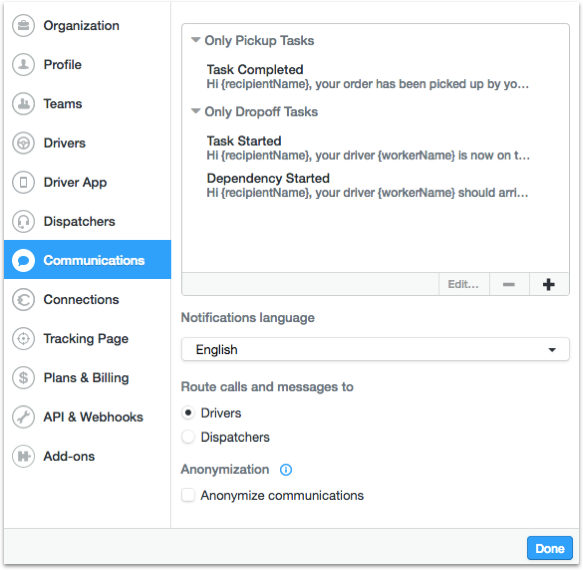Open Drivers steering wheel icon
583x570 pixels.
click(23, 143)
